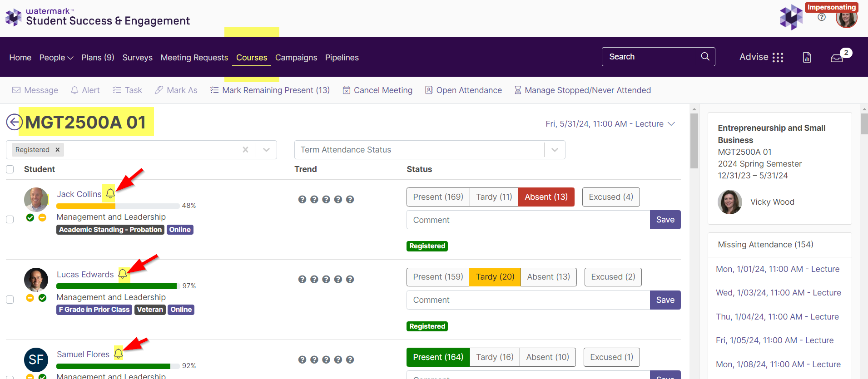This screenshot has width=868, height=379.
Task: Mark Lucas Edwards as Absent (13)
Action: pyautogui.click(x=548, y=277)
